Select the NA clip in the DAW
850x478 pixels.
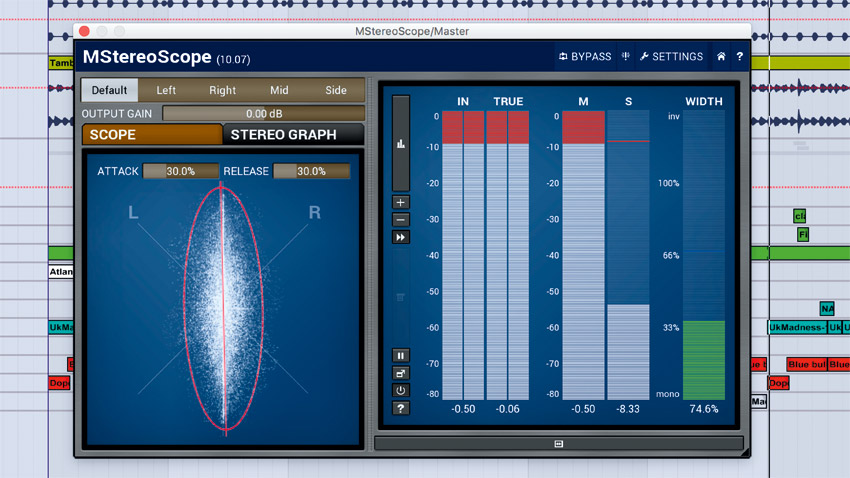coord(827,309)
